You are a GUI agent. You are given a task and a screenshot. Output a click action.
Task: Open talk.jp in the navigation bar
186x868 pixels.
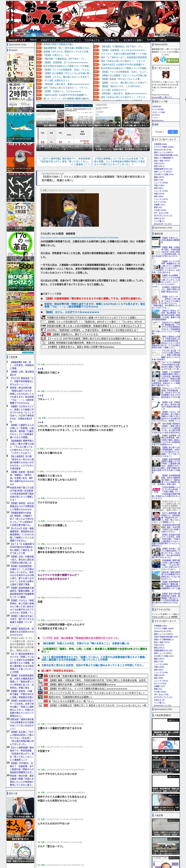click(x=163, y=40)
